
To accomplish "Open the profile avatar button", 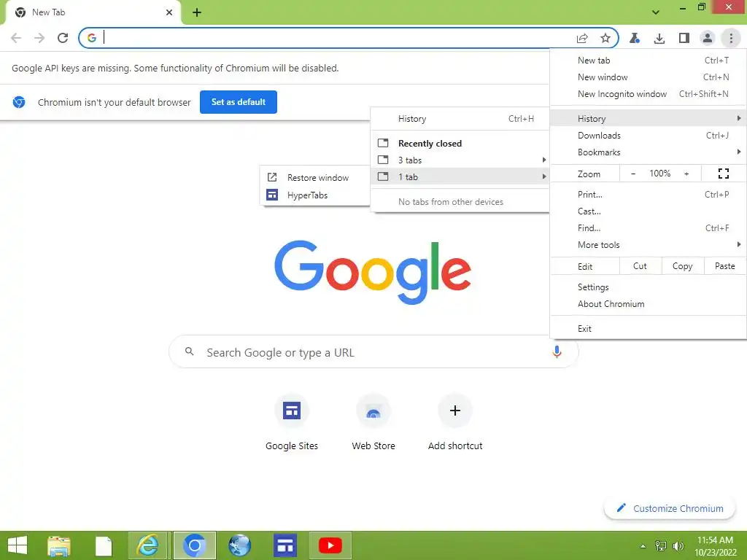I will (x=708, y=38).
